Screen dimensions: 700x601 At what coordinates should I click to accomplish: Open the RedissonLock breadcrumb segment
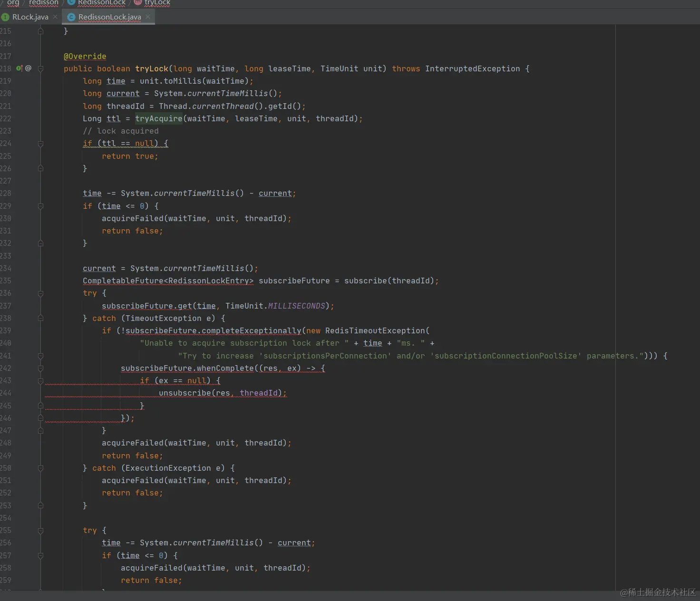click(102, 2)
